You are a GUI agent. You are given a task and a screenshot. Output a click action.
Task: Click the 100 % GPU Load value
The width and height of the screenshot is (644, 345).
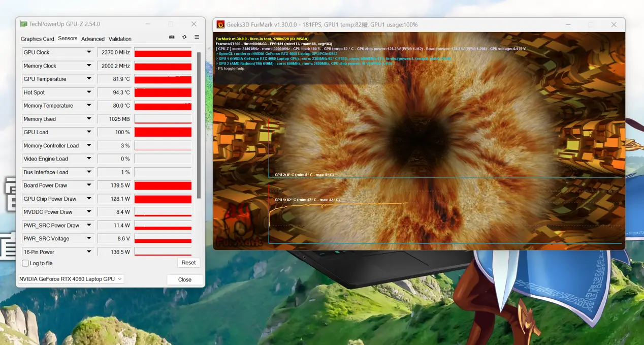point(114,132)
